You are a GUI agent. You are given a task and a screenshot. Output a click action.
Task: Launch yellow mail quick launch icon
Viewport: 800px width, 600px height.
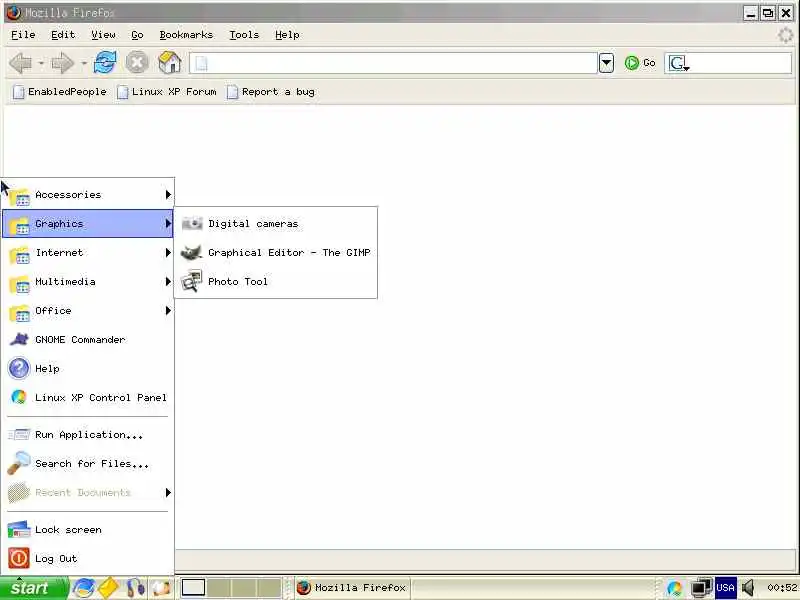coord(109,588)
